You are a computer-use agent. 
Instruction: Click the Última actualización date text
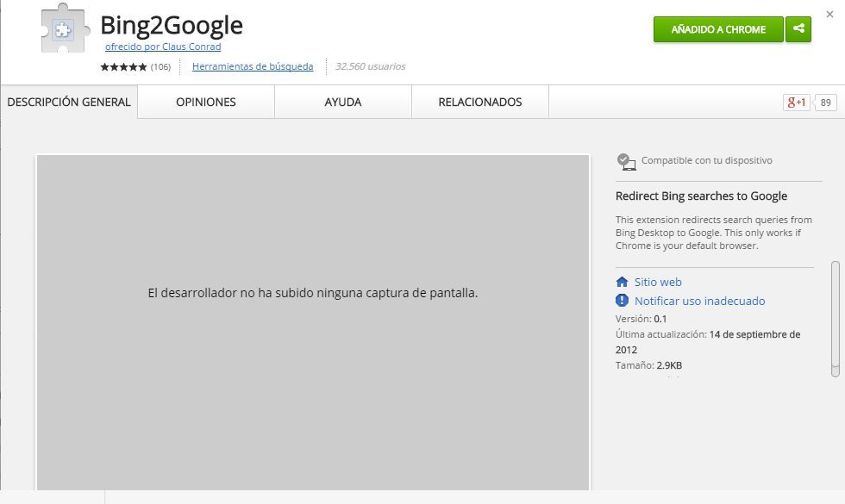point(708,342)
